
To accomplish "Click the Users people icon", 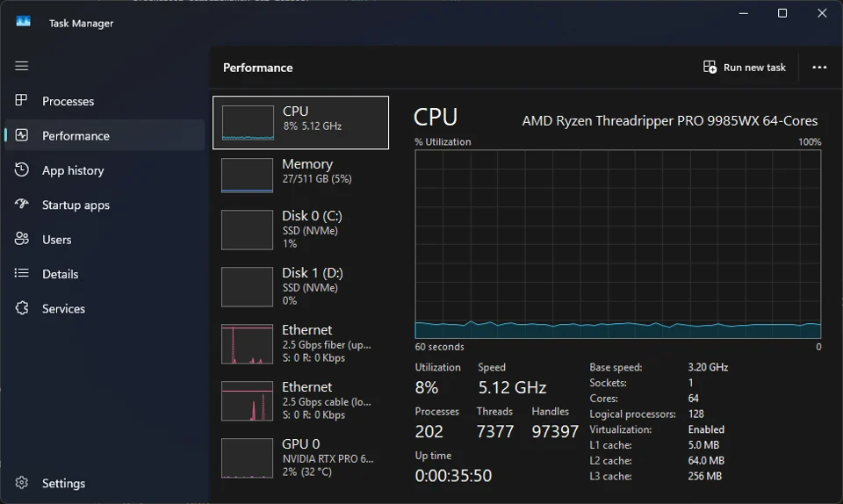I will 21,239.
